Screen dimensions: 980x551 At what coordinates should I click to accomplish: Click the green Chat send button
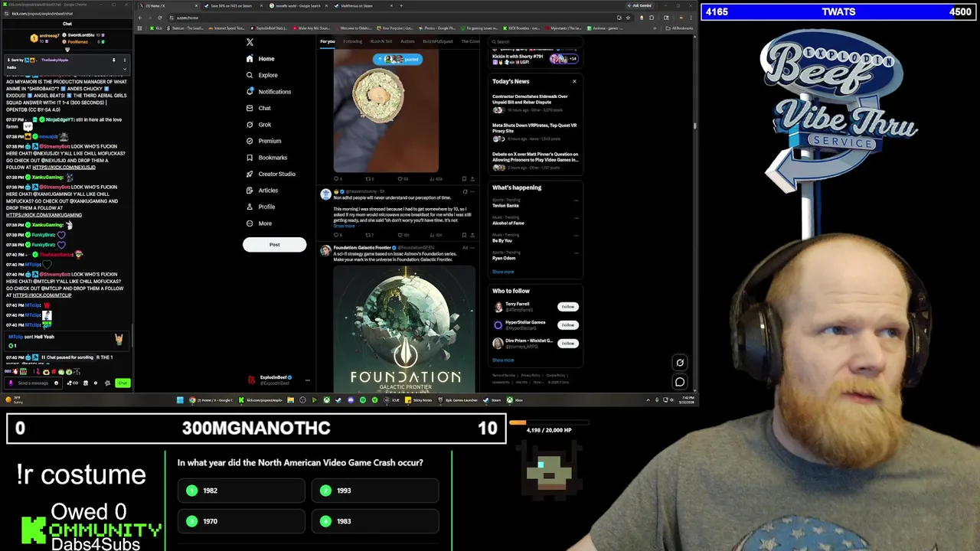pyautogui.click(x=122, y=383)
